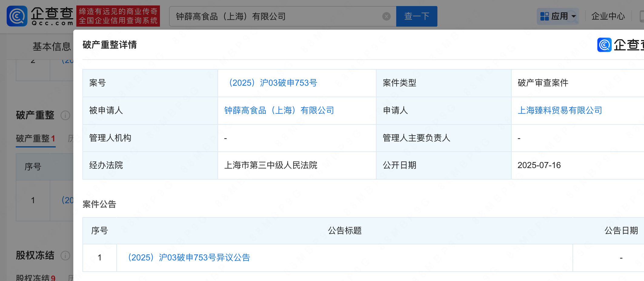Select the 股权冻结 9 sub-tab

tap(35, 277)
